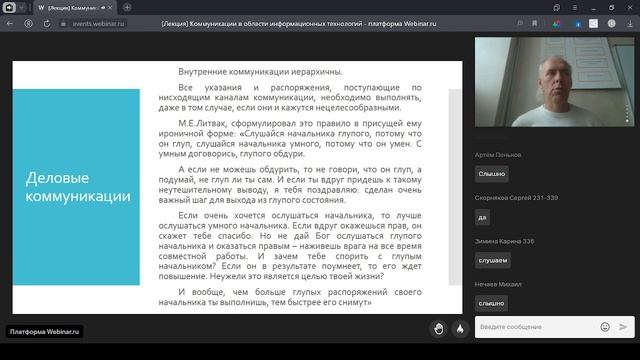
Task: Mute audio on the lecture tab
Action: click(x=103, y=8)
